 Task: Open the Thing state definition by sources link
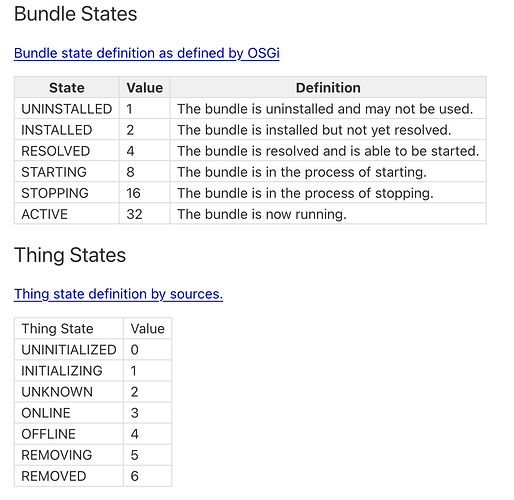(118, 294)
